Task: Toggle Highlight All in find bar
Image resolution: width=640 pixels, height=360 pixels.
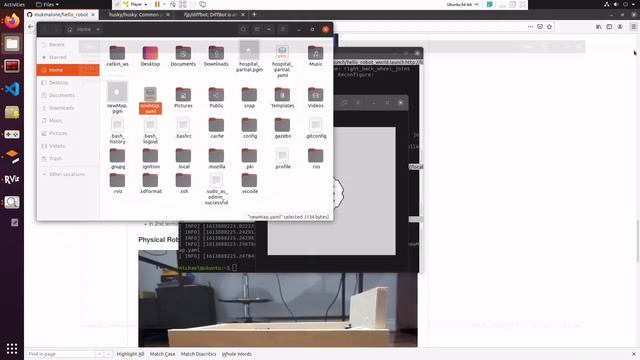Action: coord(130,354)
